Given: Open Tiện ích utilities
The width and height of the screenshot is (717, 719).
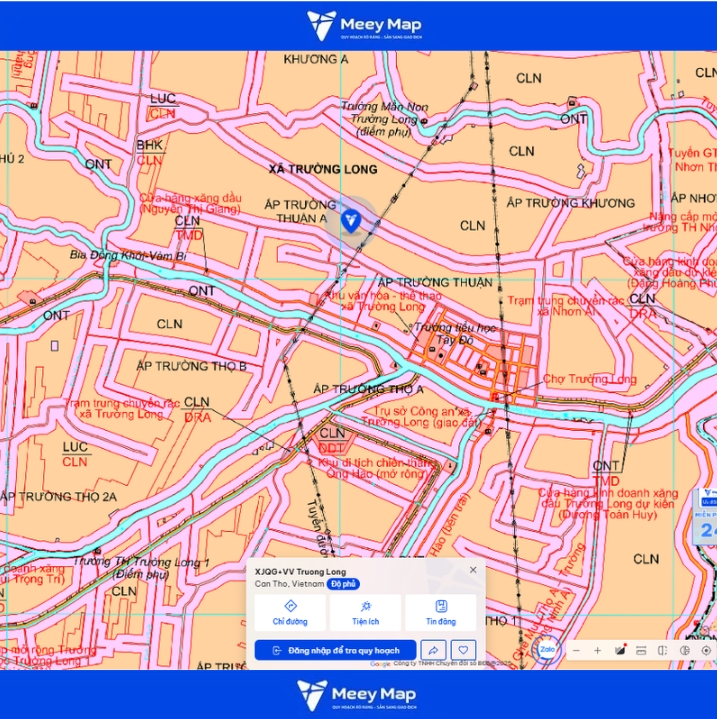Looking at the screenshot, I should (x=365, y=613).
